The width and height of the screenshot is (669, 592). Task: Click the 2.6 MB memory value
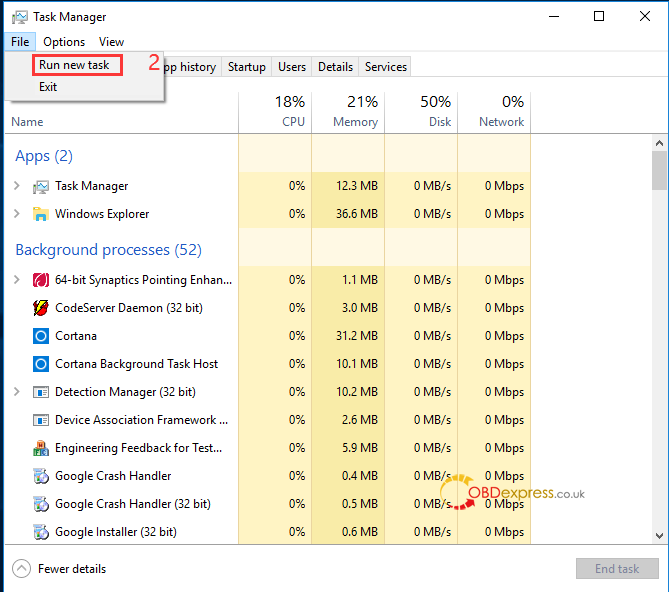[360, 420]
